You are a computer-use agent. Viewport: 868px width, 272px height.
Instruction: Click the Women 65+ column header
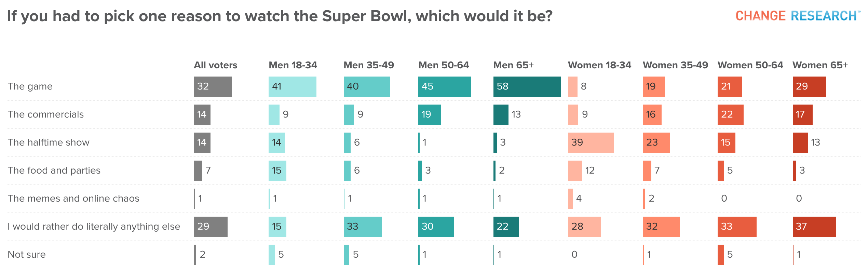(x=820, y=65)
